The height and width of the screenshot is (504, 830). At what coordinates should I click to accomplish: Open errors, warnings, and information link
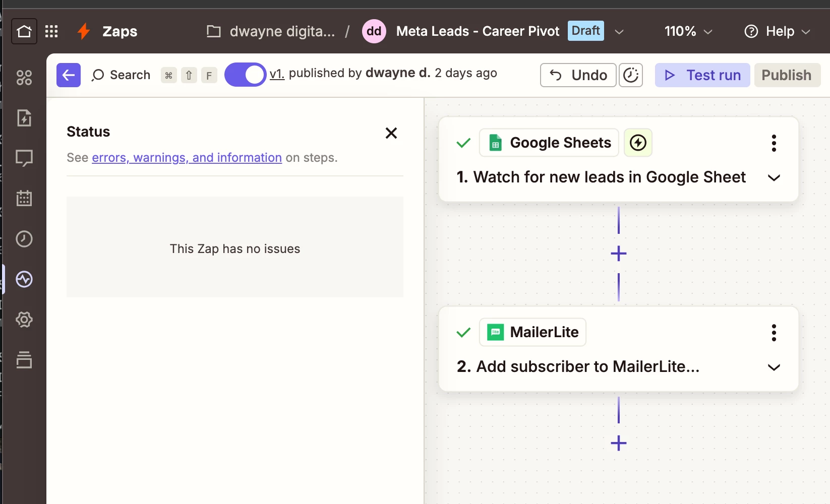(187, 158)
